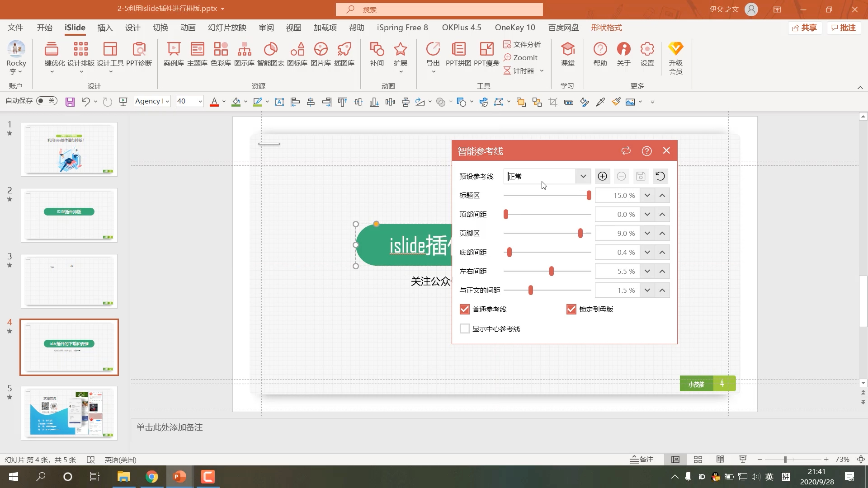Enable 显示中心参考线 checkbox
This screenshot has height=488, width=868.
pos(464,328)
